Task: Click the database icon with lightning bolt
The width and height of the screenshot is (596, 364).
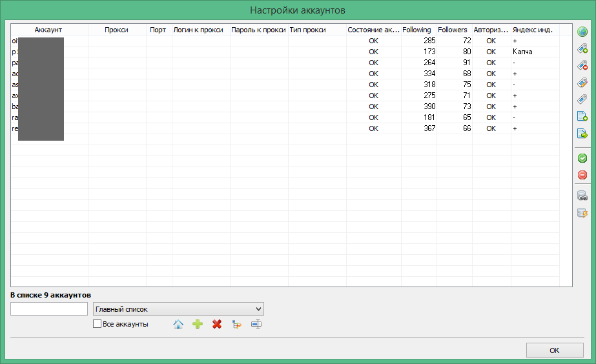Action: [x=582, y=213]
